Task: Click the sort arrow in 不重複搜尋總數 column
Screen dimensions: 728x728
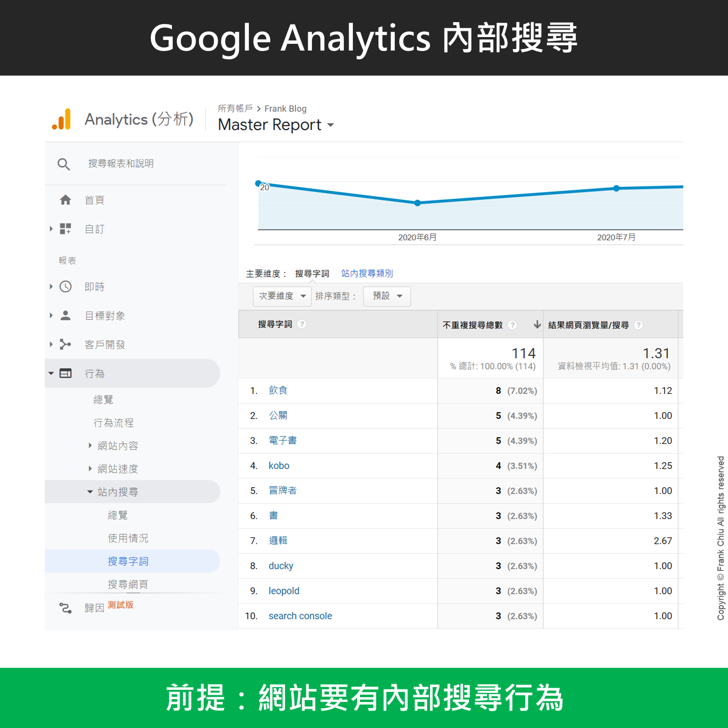Action: pos(537,325)
